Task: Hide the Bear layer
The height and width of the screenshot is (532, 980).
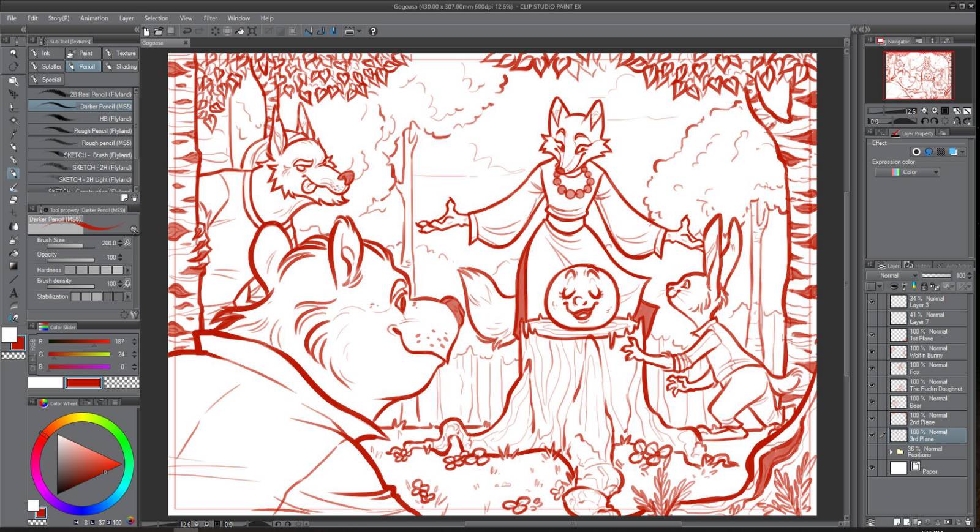Action: click(x=872, y=402)
